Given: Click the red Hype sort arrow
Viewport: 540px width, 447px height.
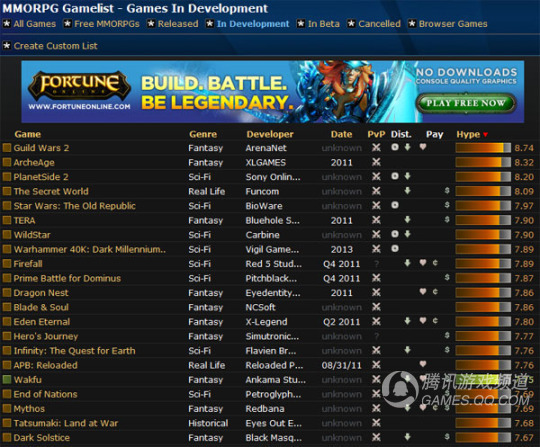Looking at the screenshot, I should (485, 135).
